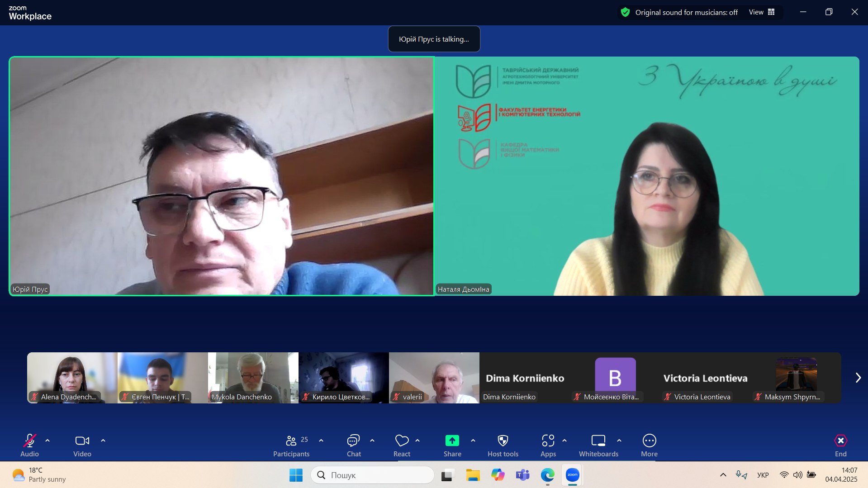Select Наталя Дьоміна video tile
Screen dimensions: 868x488
[647, 176]
